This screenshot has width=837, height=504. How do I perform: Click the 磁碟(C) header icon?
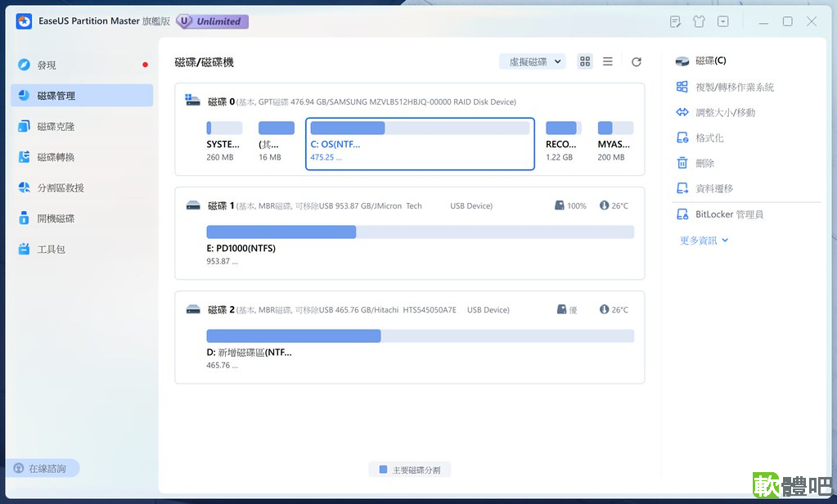click(682, 61)
